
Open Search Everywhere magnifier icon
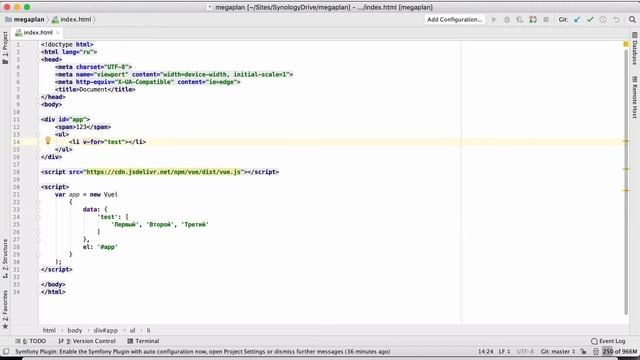point(632,19)
